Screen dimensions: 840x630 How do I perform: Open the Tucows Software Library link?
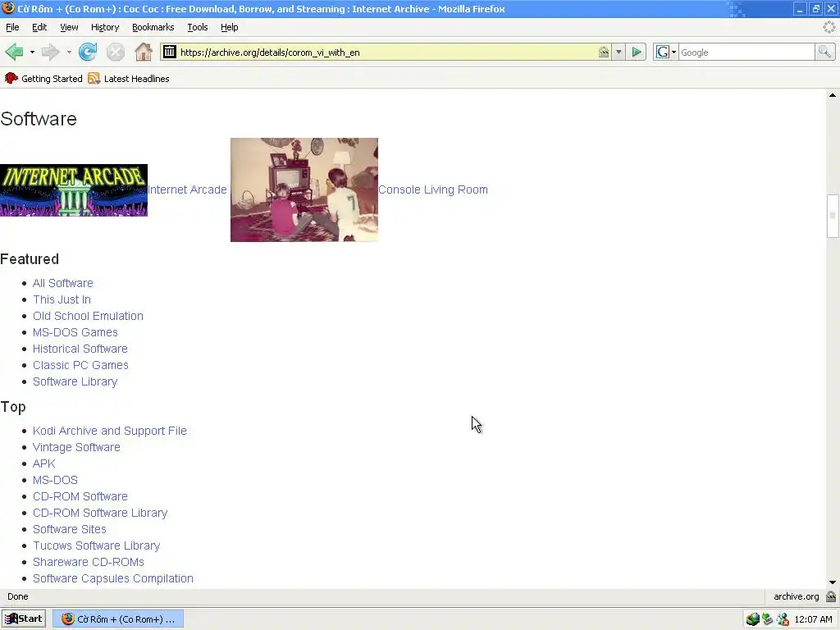click(x=97, y=546)
